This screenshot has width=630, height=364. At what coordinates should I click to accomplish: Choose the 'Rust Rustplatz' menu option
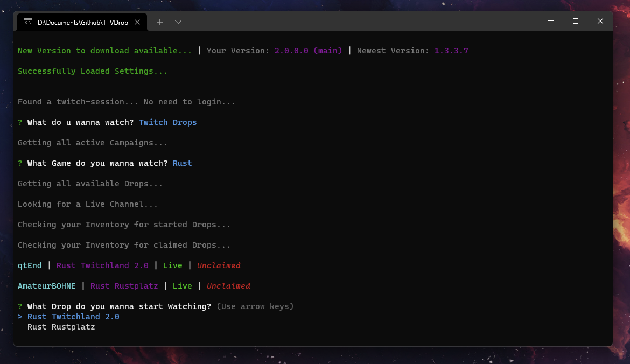pyautogui.click(x=61, y=327)
